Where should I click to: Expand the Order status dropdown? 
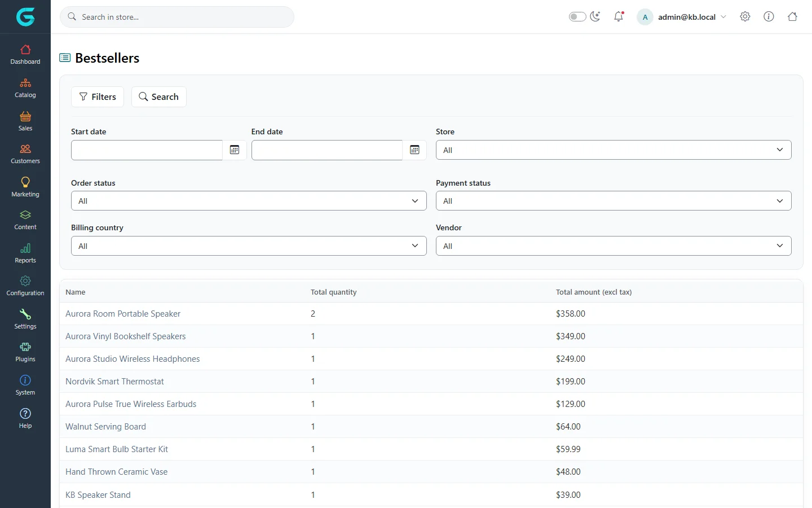pos(249,201)
